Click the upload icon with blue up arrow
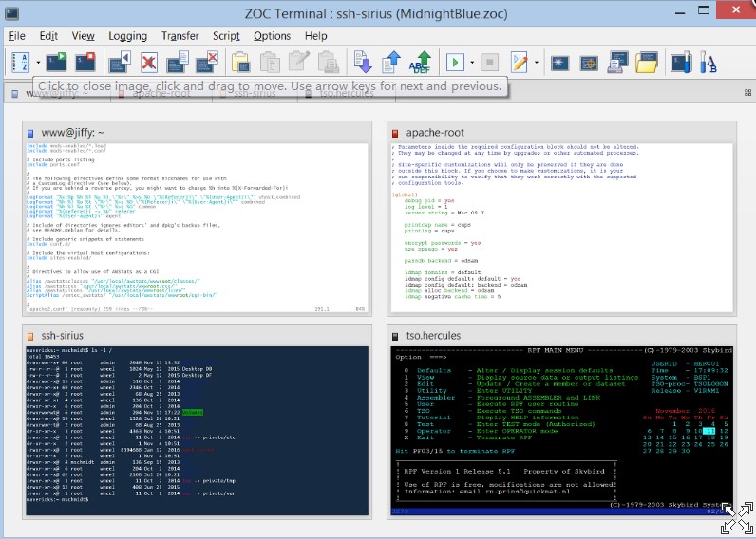756x539 pixels. coord(390,63)
